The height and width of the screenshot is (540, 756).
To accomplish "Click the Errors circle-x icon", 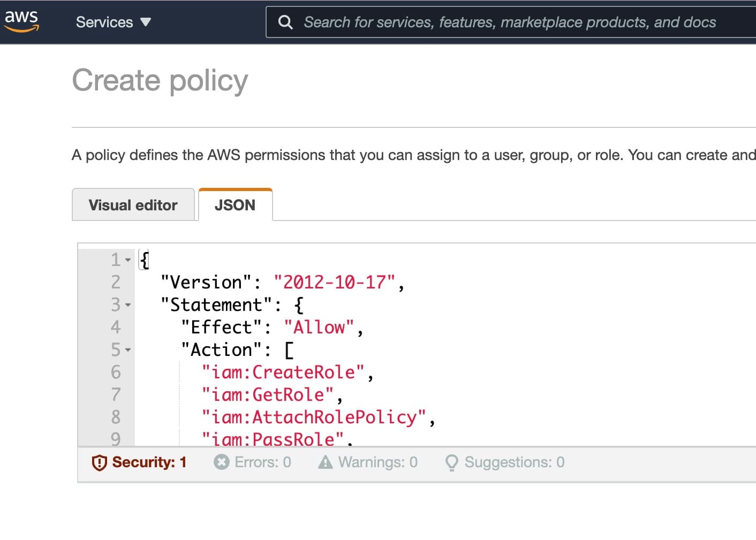I will tap(221, 462).
